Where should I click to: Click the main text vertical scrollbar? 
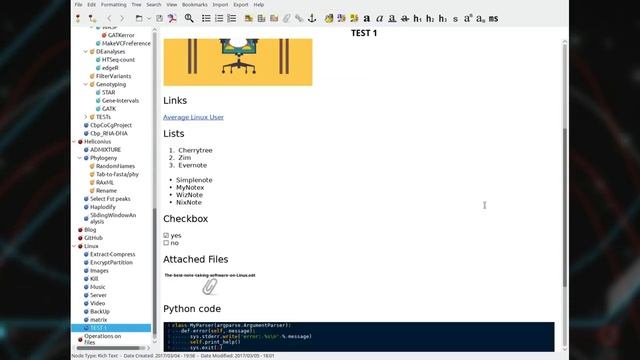565,207
